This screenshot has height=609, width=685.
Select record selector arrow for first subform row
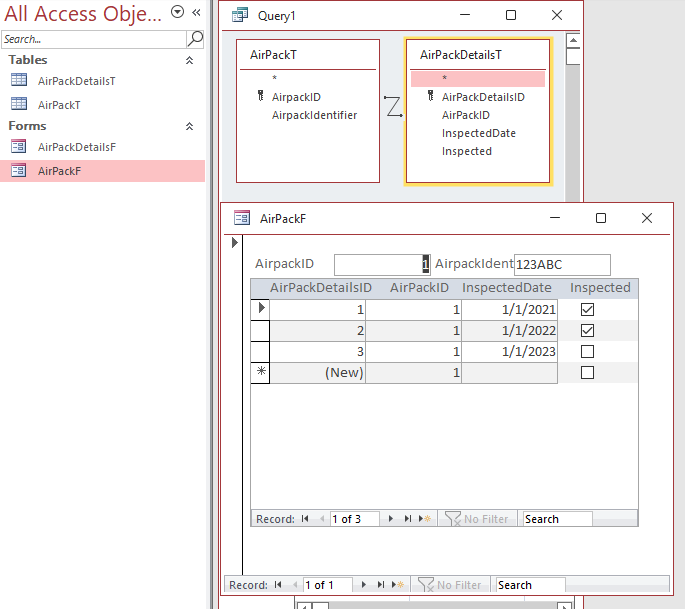(260, 309)
